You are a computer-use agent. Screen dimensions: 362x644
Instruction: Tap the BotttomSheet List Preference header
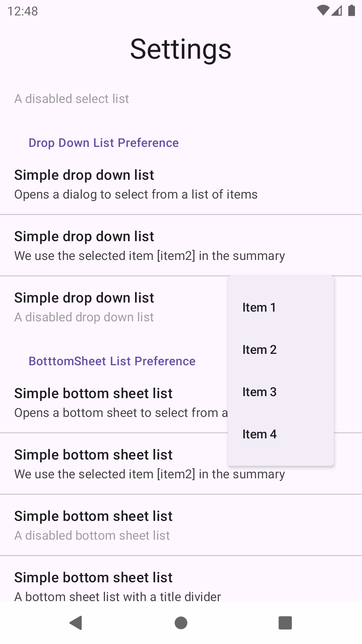tap(112, 361)
